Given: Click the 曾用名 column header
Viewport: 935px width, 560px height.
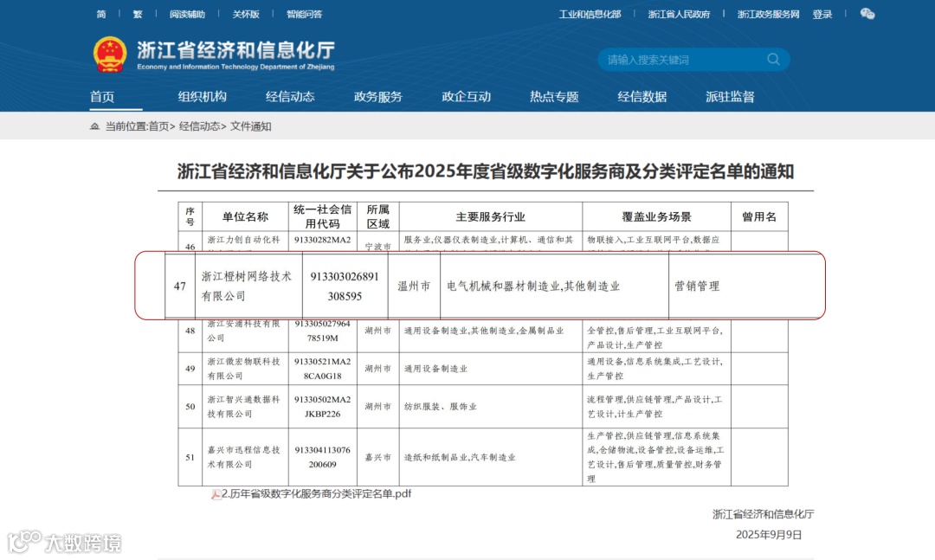Looking at the screenshot, I should 759,216.
